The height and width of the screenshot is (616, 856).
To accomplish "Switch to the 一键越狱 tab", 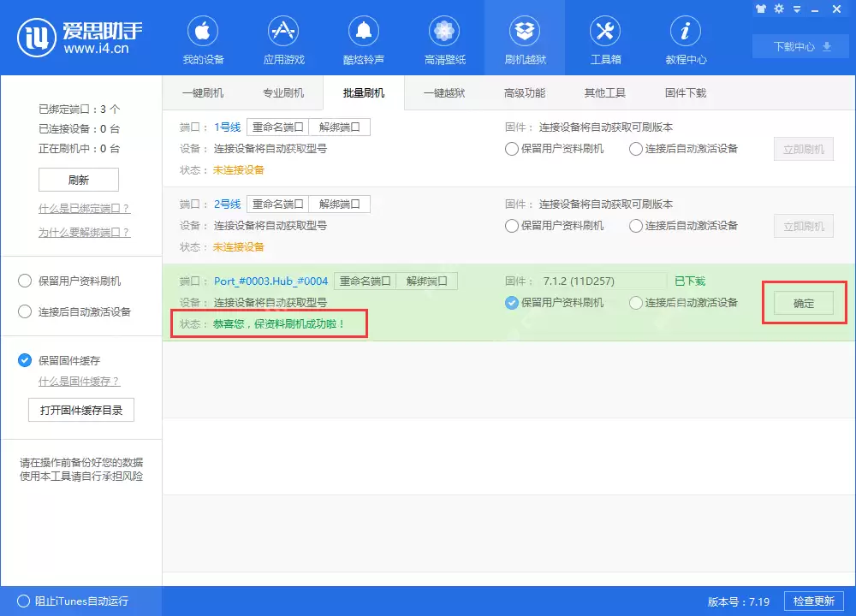I will pos(443,94).
